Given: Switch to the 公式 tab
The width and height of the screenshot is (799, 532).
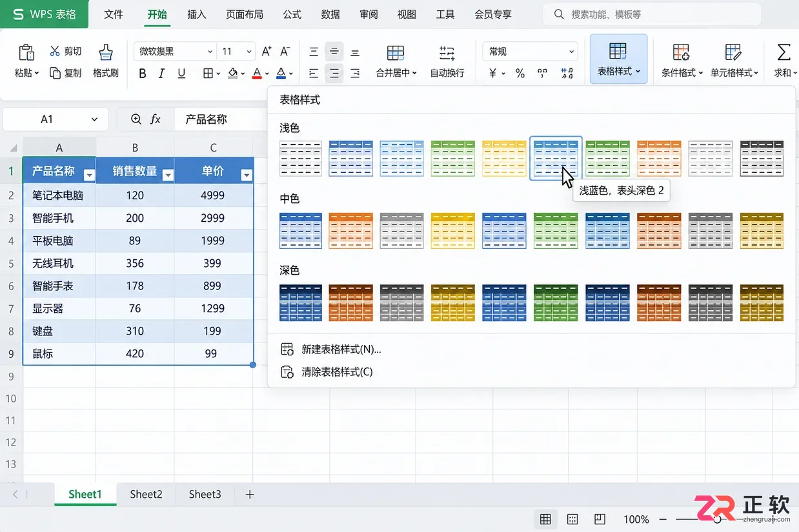Looking at the screenshot, I should click(x=292, y=14).
